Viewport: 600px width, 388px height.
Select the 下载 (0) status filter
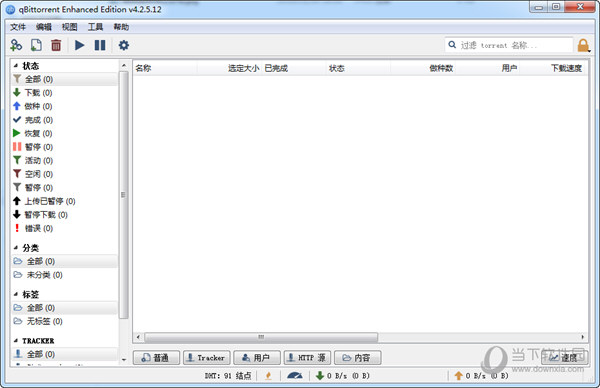tap(64, 93)
